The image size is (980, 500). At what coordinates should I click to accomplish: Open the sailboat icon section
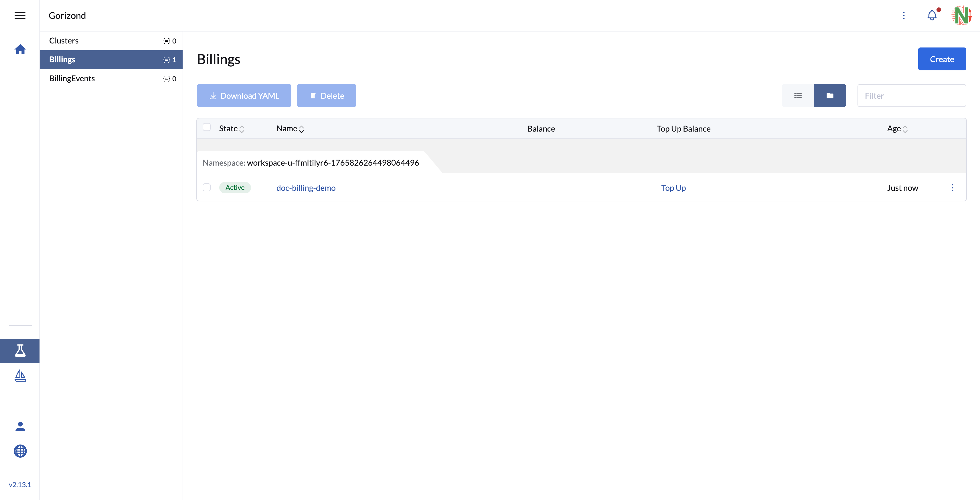pos(20,375)
